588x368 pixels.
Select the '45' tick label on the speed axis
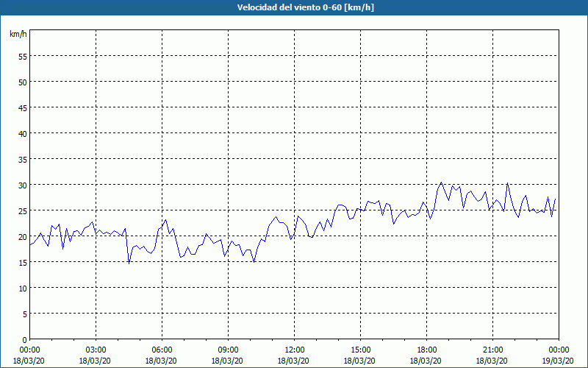[23, 107]
